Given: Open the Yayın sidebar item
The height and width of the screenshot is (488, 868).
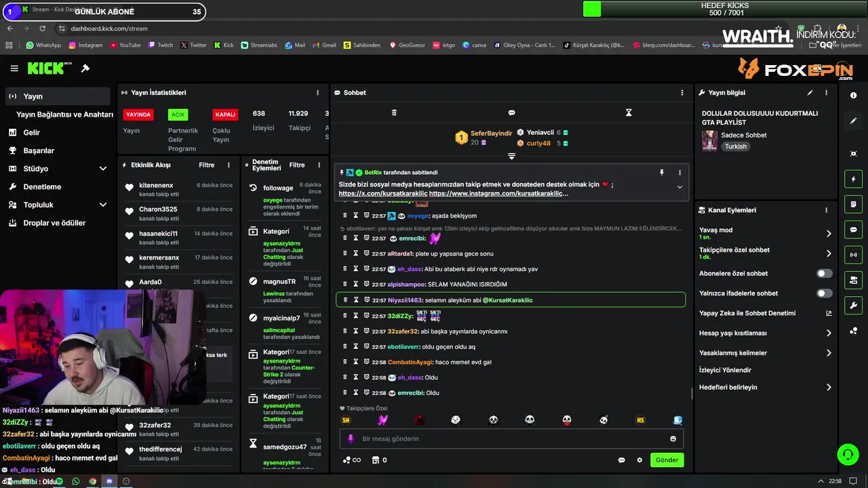Looking at the screenshot, I should tap(57, 96).
